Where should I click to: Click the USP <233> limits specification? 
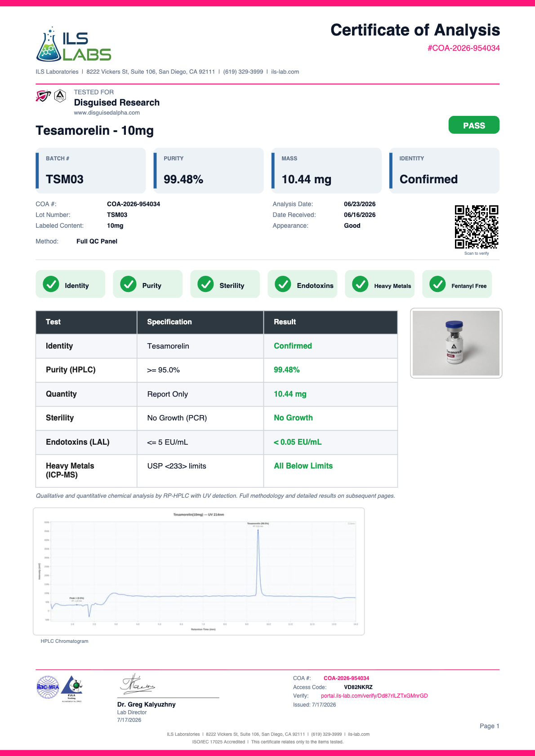click(x=177, y=466)
